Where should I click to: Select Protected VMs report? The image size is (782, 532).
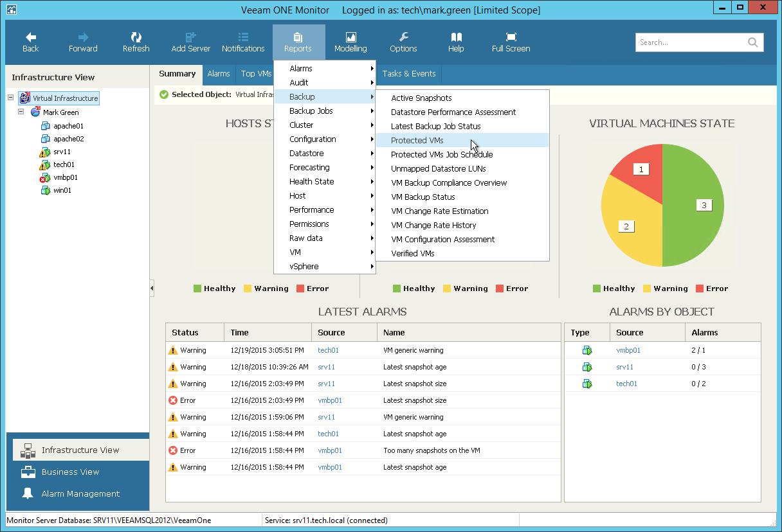coord(462,141)
